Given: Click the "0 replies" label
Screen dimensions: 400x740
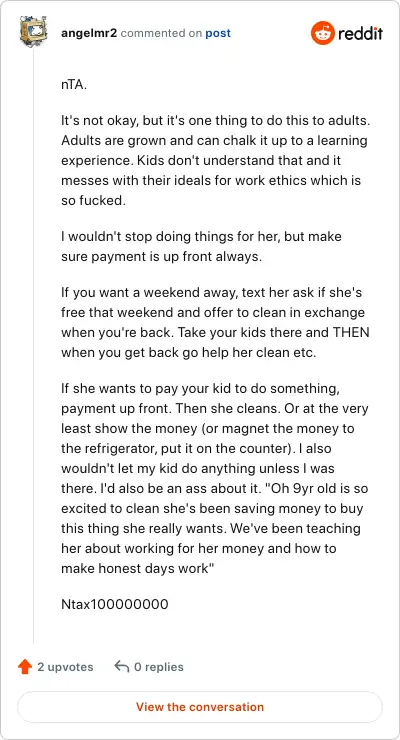Looking at the screenshot, I should (x=159, y=667).
